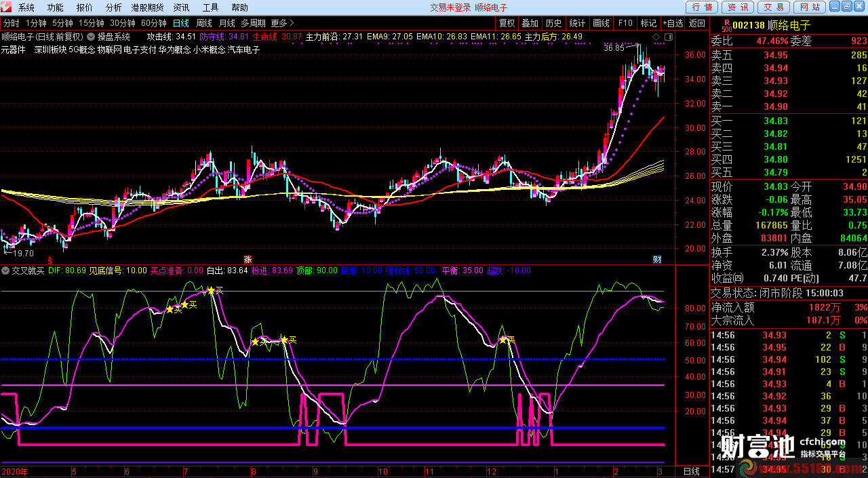The height and width of the screenshot is (478, 868).
Task: Click the red $ marker on chart
Action: [50, 260]
